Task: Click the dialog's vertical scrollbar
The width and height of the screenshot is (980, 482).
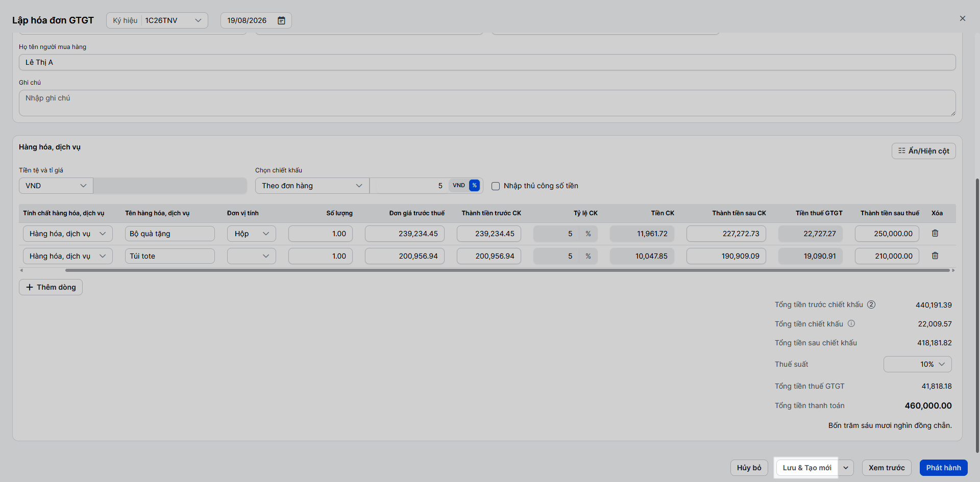Action: click(x=977, y=315)
